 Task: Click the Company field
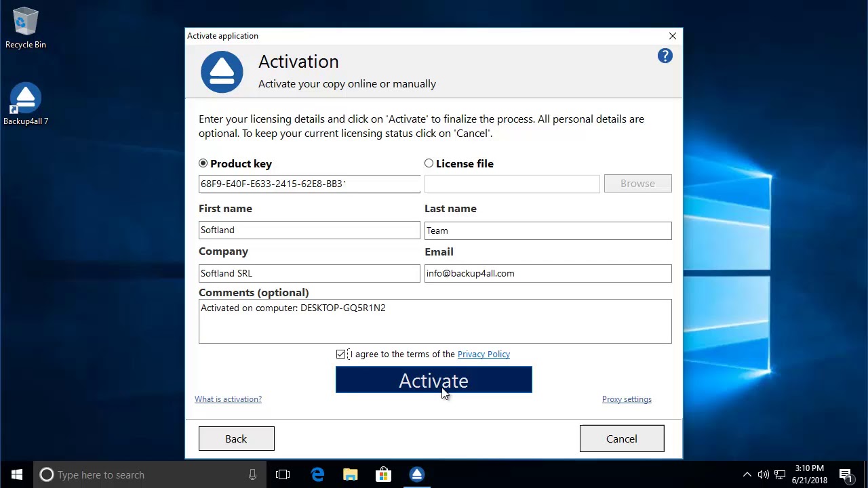(x=309, y=273)
